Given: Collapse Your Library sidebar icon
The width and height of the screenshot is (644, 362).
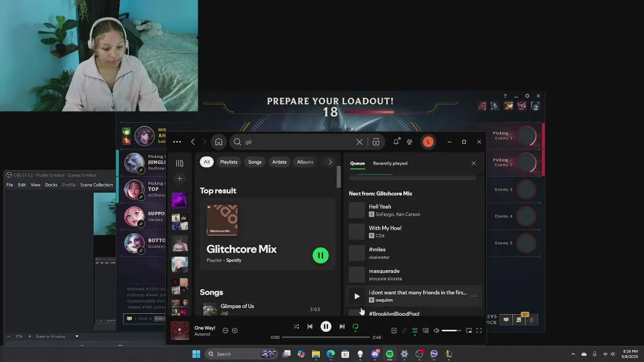Looking at the screenshot, I should [180, 163].
